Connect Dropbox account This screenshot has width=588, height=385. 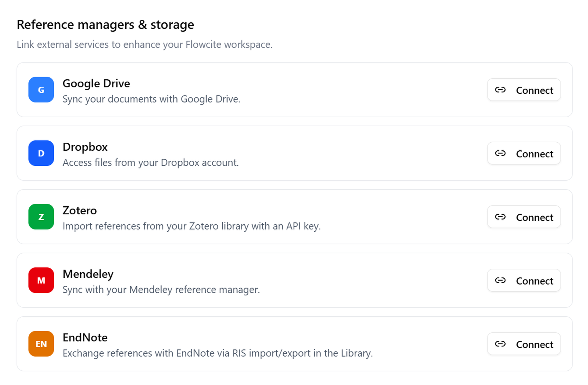pyautogui.click(x=524, y=153)
